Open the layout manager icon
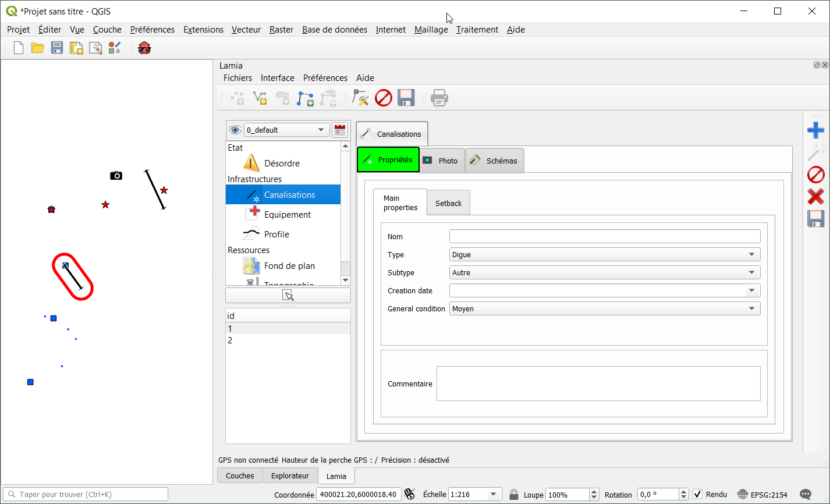 95,48
